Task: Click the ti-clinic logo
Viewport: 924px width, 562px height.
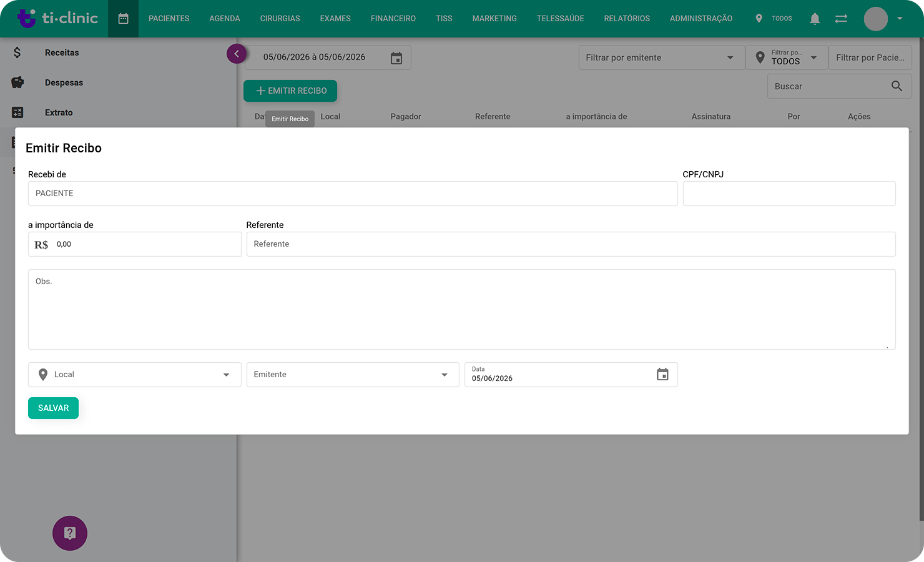Action: pyautogui.click(x=57, y=18)
